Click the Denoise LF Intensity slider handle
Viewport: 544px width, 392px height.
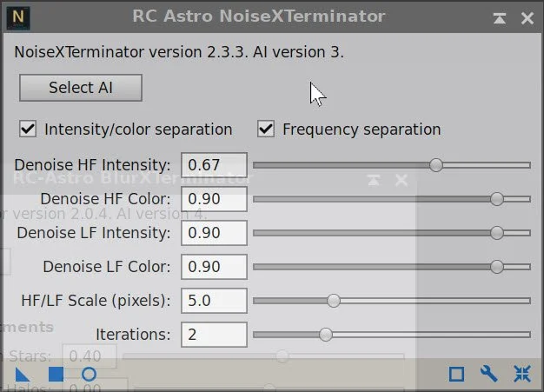(x=497, y=233)
